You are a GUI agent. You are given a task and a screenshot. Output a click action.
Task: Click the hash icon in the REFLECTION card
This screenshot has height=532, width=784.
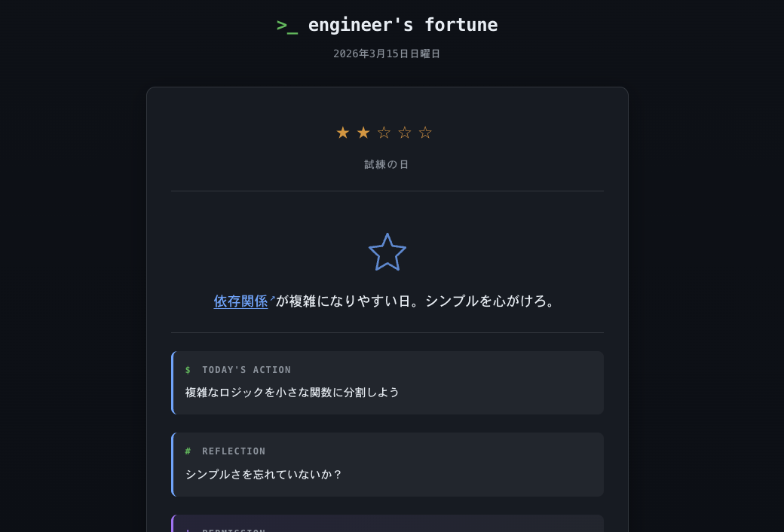coord(187,451)
